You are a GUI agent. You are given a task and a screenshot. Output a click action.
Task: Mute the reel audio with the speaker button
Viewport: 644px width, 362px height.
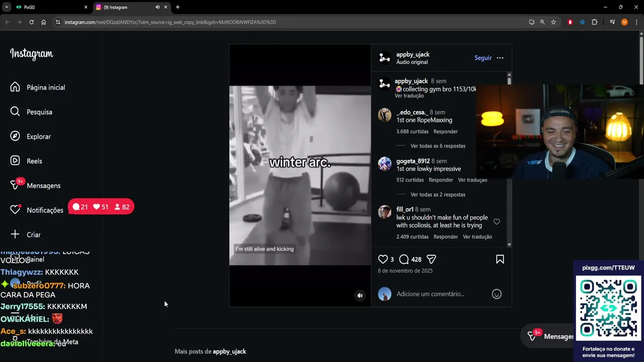coord(360,296)
